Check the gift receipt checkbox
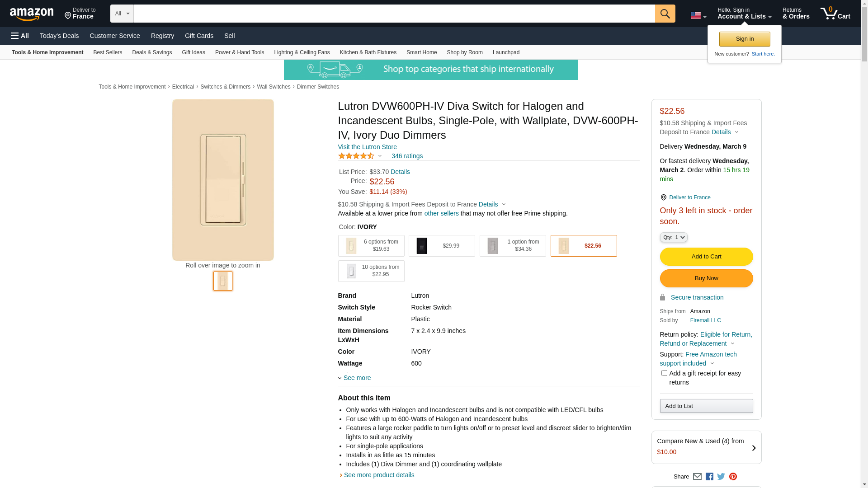The width and height of the screenshot is (868, 488). point(664,373)
